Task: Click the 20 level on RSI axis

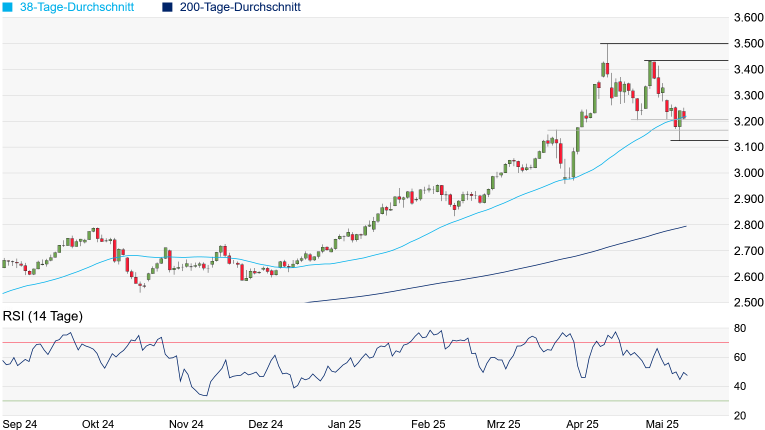Action: (740, 415)
